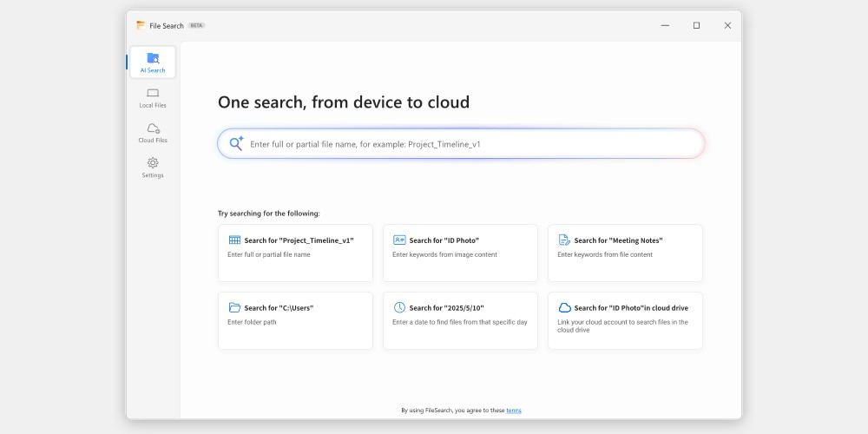The height and width of the screenshot is (434, 868).
Task: Click the File Search app logo in the title bar
Action: [141, 25]
